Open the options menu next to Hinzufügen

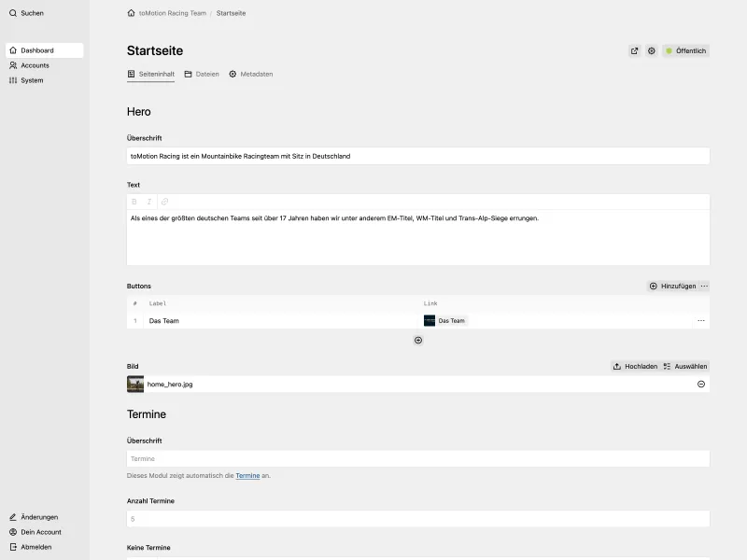[704, 286]
